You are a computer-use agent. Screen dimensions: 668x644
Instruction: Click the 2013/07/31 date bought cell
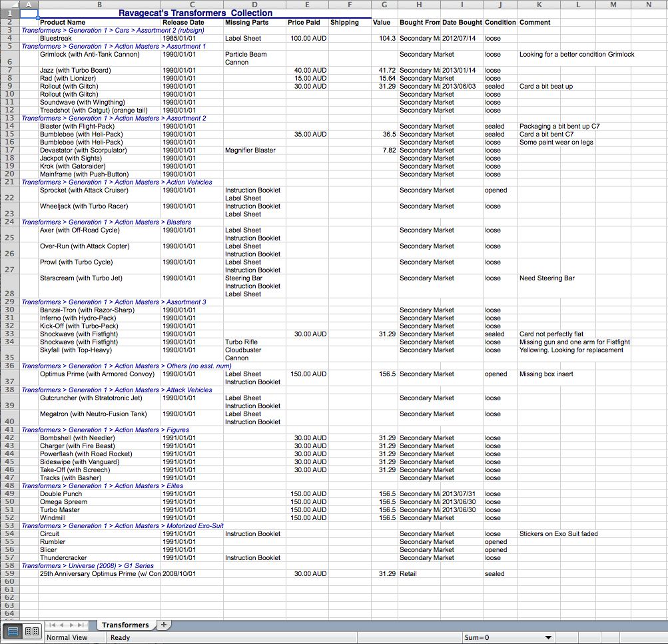[462, 493]
